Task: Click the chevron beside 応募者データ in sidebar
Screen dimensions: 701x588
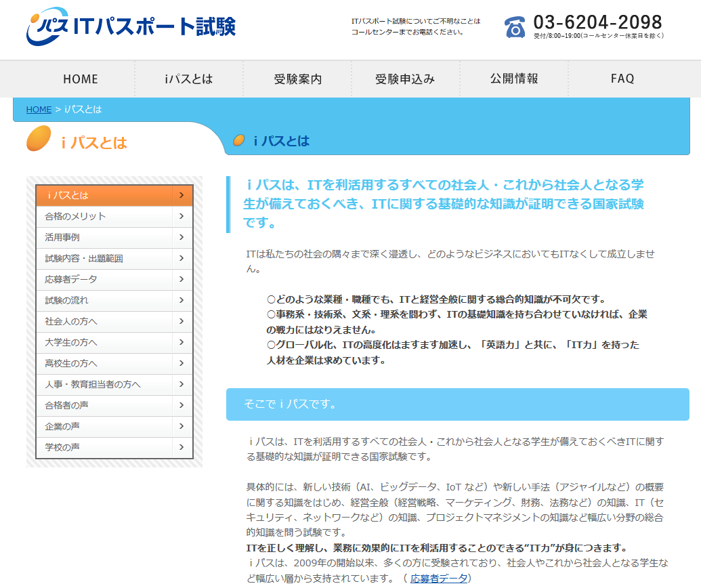Action: (x=182, y=279)
